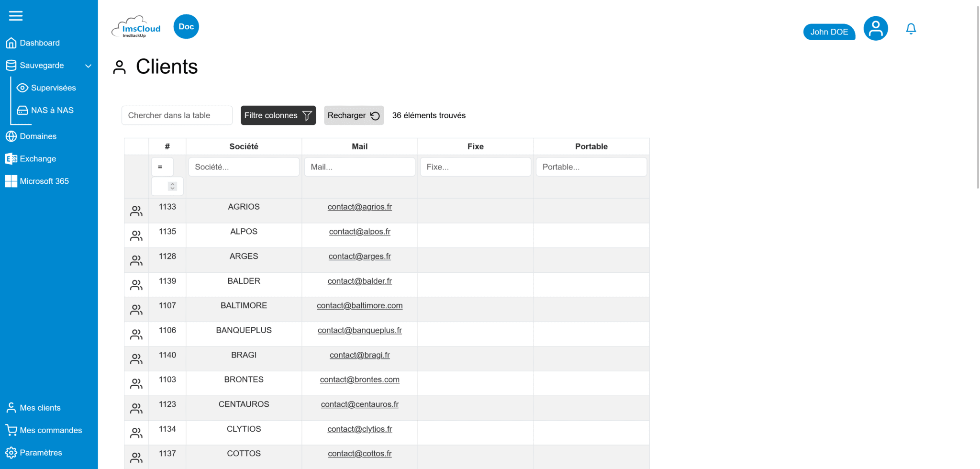The width and height of the screenshot is (980, 469).
Task: Open Mes clients from the sidebar
Action: 40,407
